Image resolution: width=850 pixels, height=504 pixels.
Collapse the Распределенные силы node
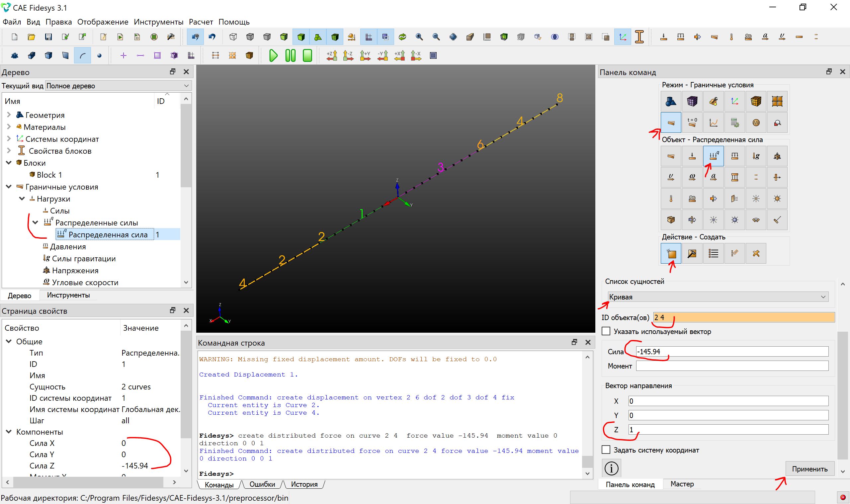tap(35, 222)
